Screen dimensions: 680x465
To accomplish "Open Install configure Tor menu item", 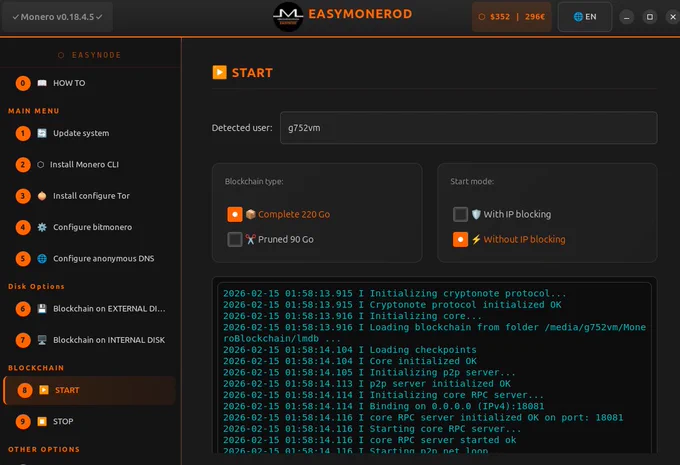I will (90, 196).
